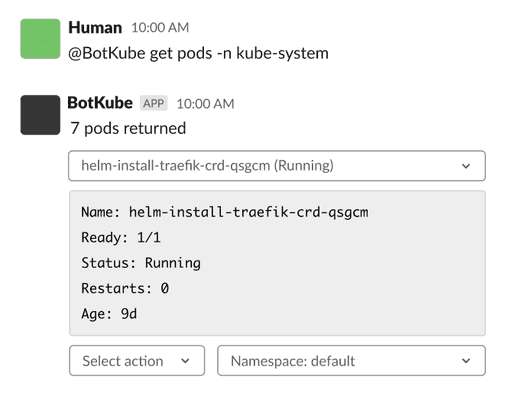The image size is (512, 410).
Task: Click the '7 pods returned' text
Action: pos(128,128)
